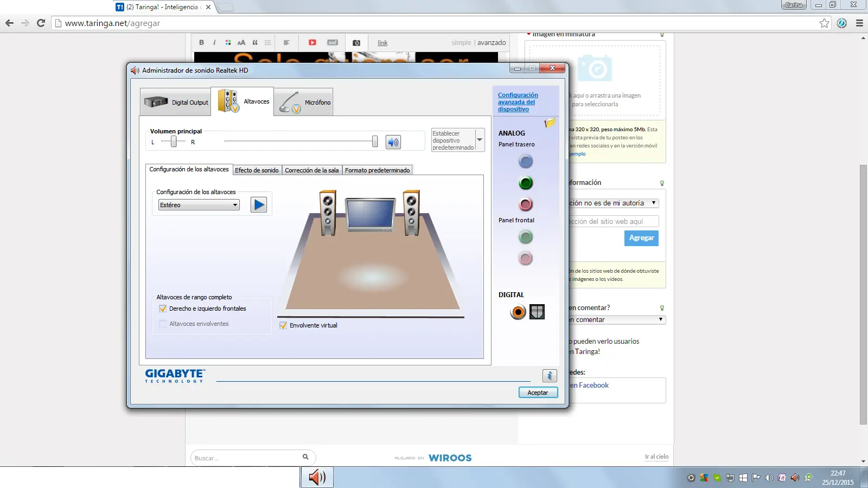Click the L/R balance slider handle
The width and height of the screenshot is (868, 488).
174,142
